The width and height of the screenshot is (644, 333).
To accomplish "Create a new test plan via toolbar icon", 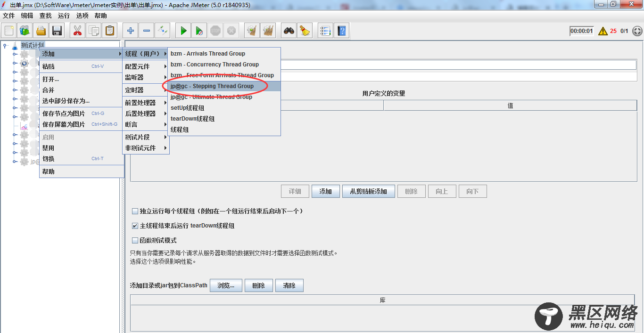I will [9, 31].
